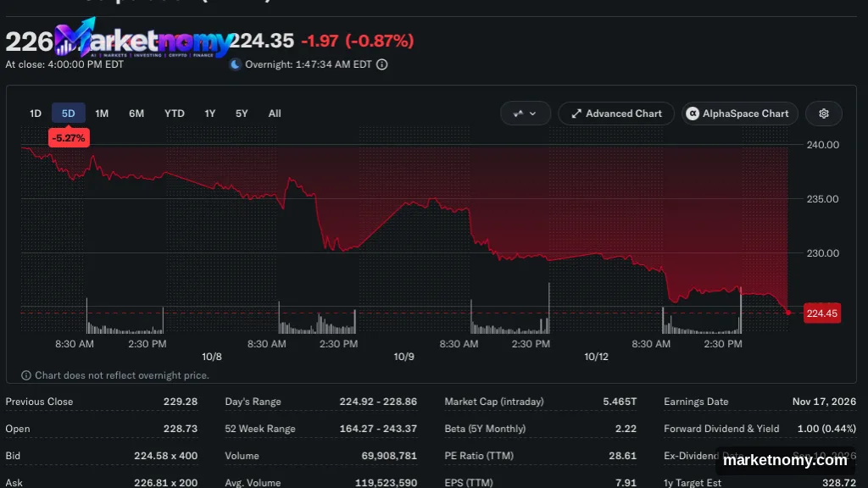Click the Forward Dividend & Yield value
Viewport: 868px width, 488px height.
826,429
